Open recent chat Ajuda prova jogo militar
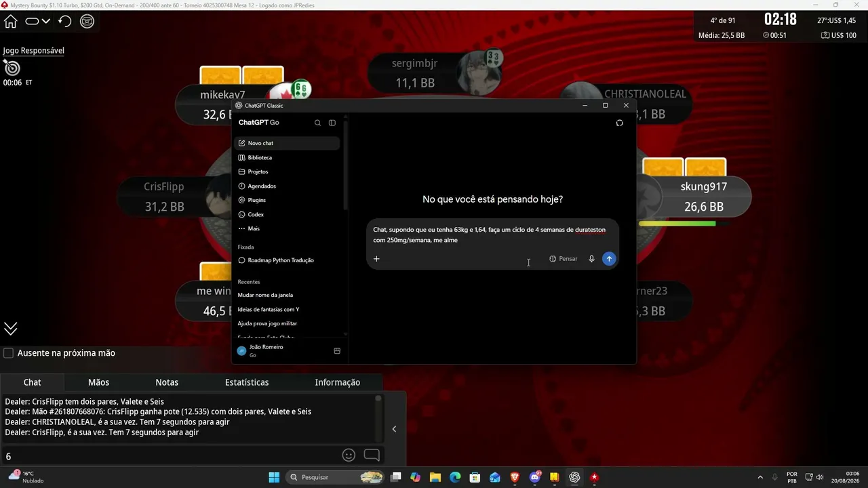The width and height of the screenshot is (868, 488). 287,323
